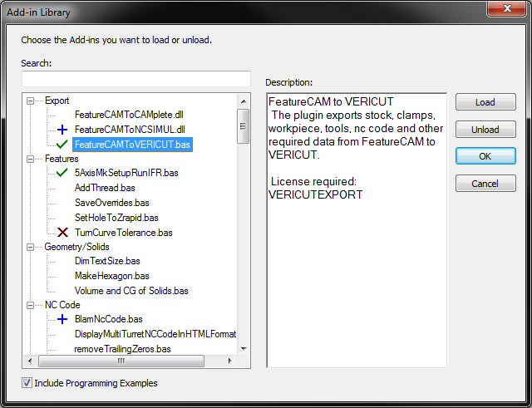Screen dimensions: 532x408
Task: Select AddThread.bas add-in
Action: click(105, 188)
